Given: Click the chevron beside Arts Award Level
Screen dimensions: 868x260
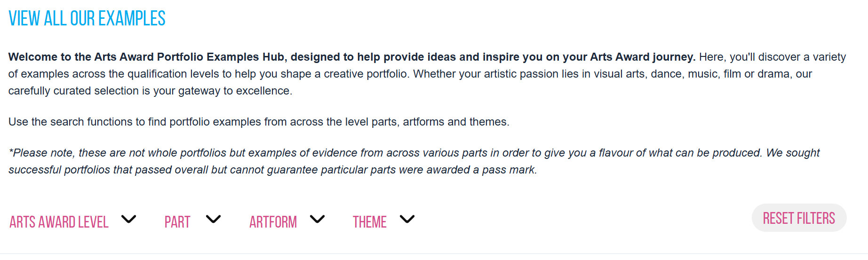Looking at the screenshot, I should click(128, 219).
